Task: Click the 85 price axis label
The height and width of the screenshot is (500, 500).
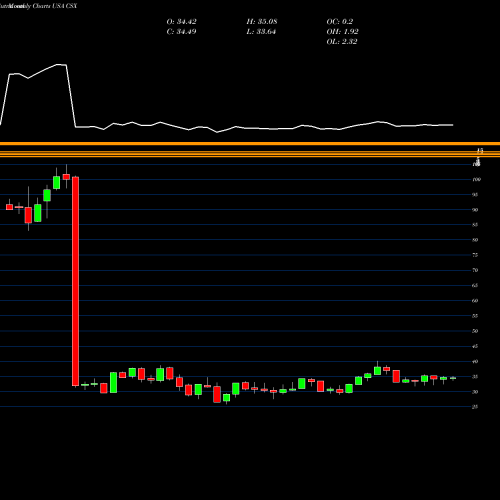Action: (x=475, y=225)
